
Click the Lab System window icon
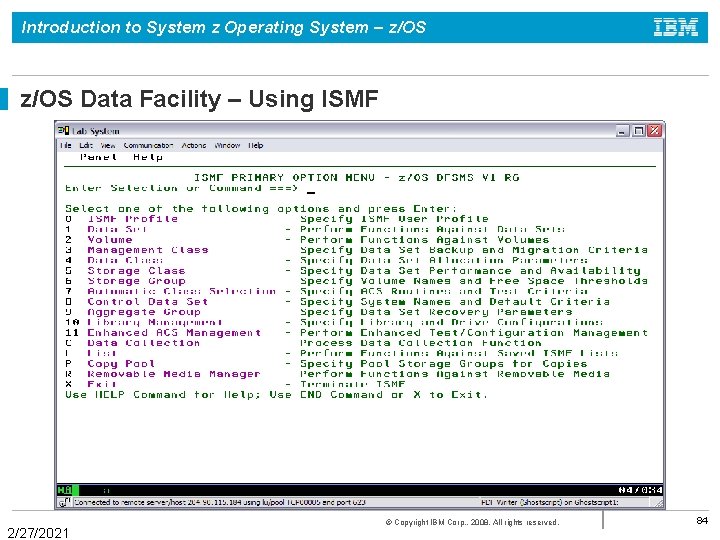[63, 130]
